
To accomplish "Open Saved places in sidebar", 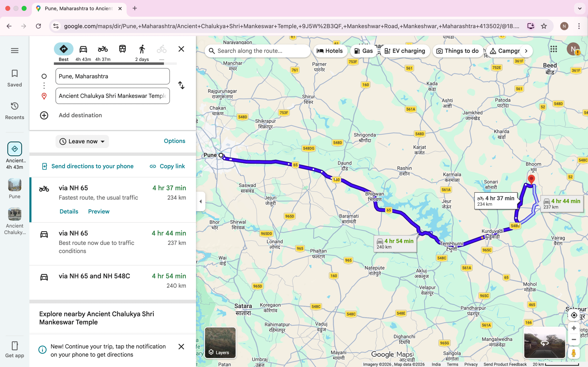I will coord(14,78).
